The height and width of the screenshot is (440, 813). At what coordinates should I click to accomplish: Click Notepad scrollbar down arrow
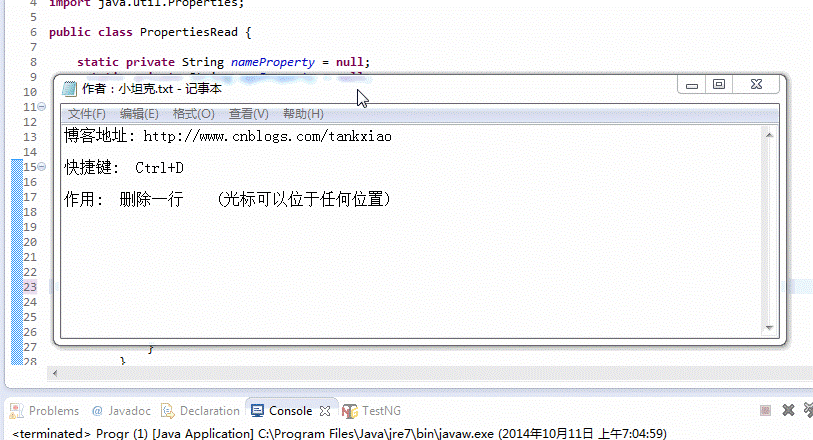pyautogui.click(x=769, y=328)
